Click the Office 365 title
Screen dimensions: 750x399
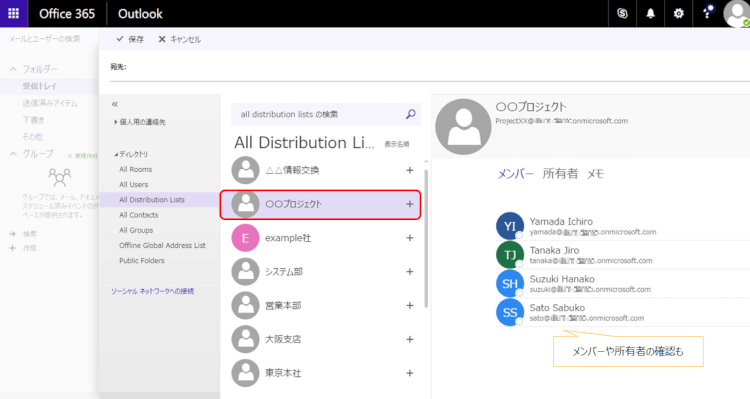pos(67,14)
